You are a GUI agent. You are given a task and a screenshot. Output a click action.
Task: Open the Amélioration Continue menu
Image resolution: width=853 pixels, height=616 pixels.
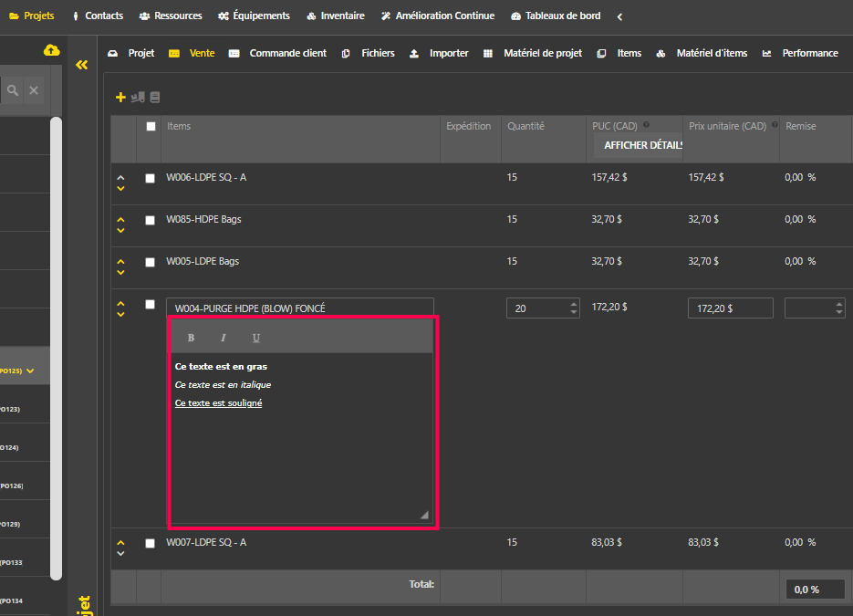pyautogui.click(x=438, y=16)
